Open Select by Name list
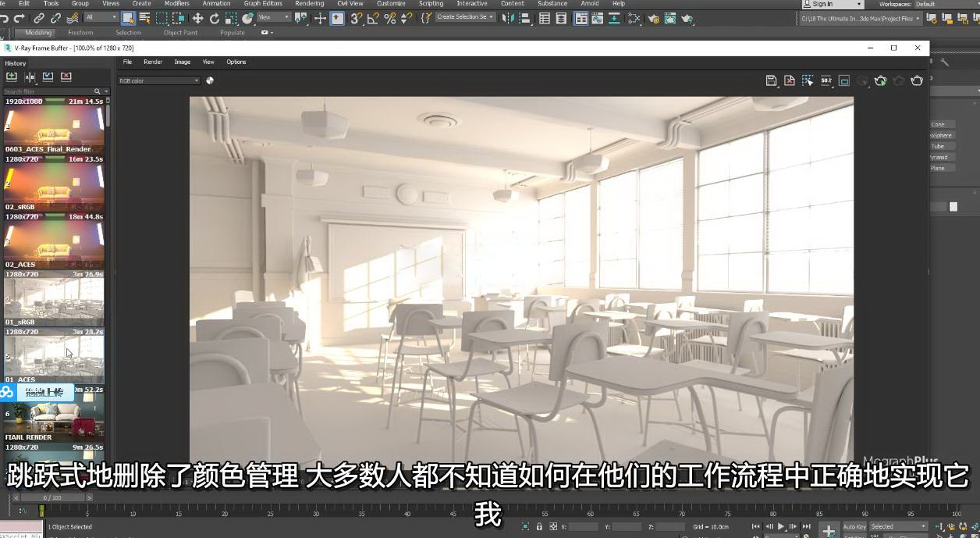 [x=144, y=18]
